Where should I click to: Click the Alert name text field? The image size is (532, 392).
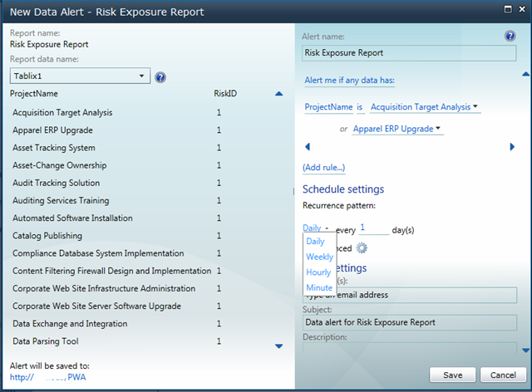409,53
